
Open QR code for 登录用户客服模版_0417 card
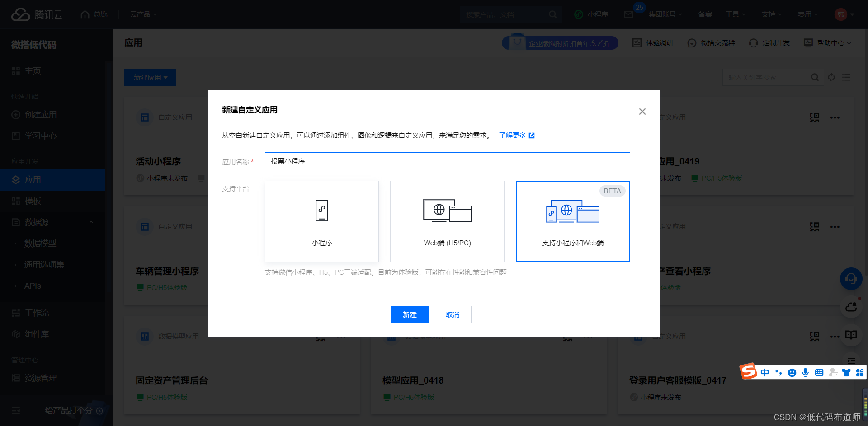(814, 337)
